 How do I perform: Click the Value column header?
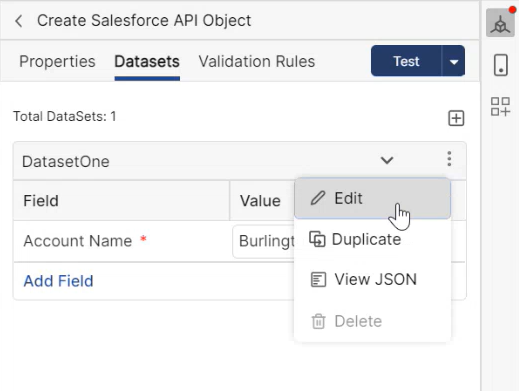pos(260,201)
